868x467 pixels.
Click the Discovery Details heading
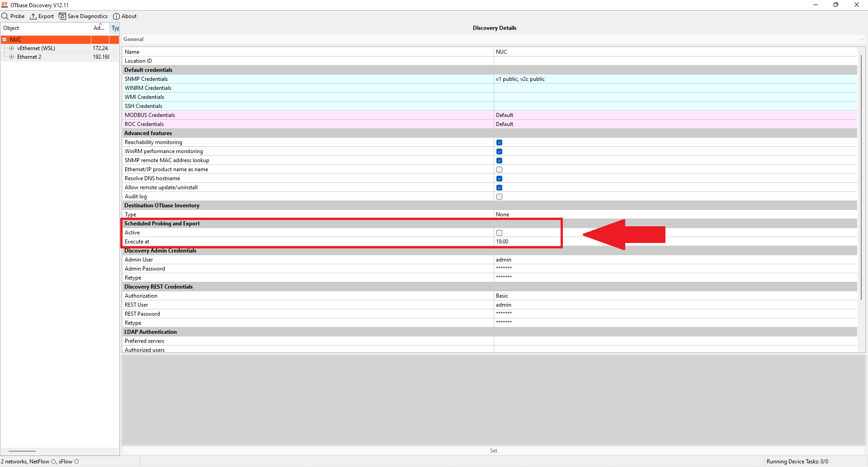pyautogui.click(x=495, y=28)
